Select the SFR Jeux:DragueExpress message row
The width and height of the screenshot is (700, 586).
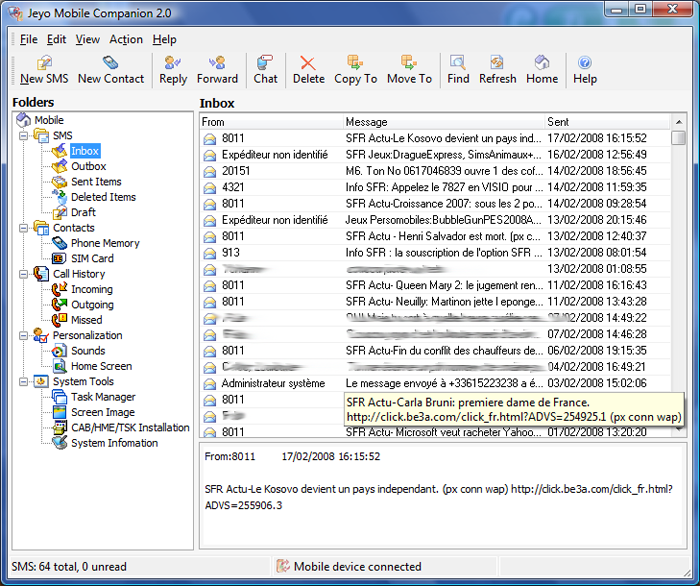[x=435, y=155]
